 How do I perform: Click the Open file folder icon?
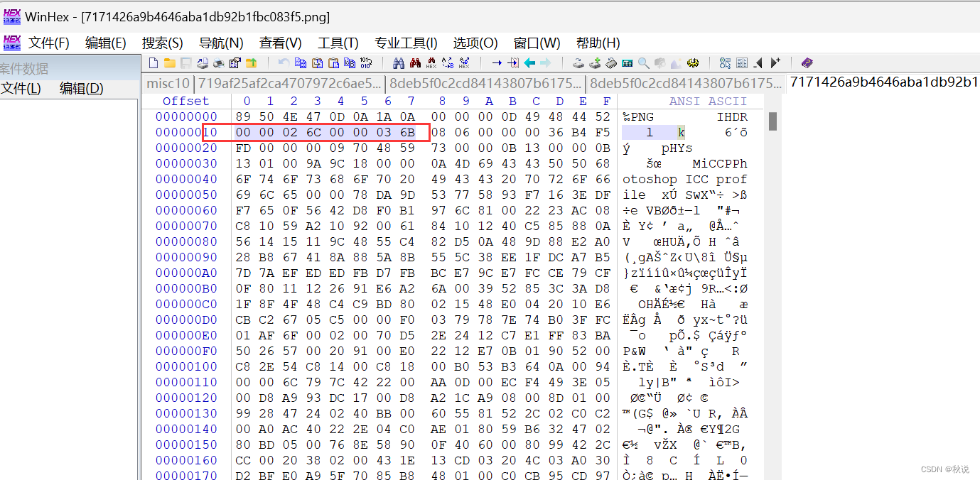point(169,62)
